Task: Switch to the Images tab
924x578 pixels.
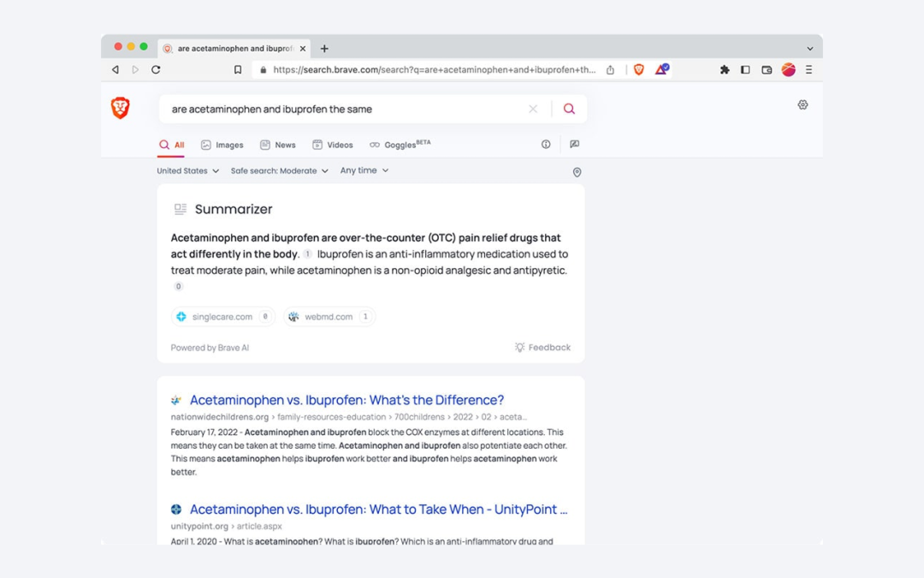Action: [222, 145]
